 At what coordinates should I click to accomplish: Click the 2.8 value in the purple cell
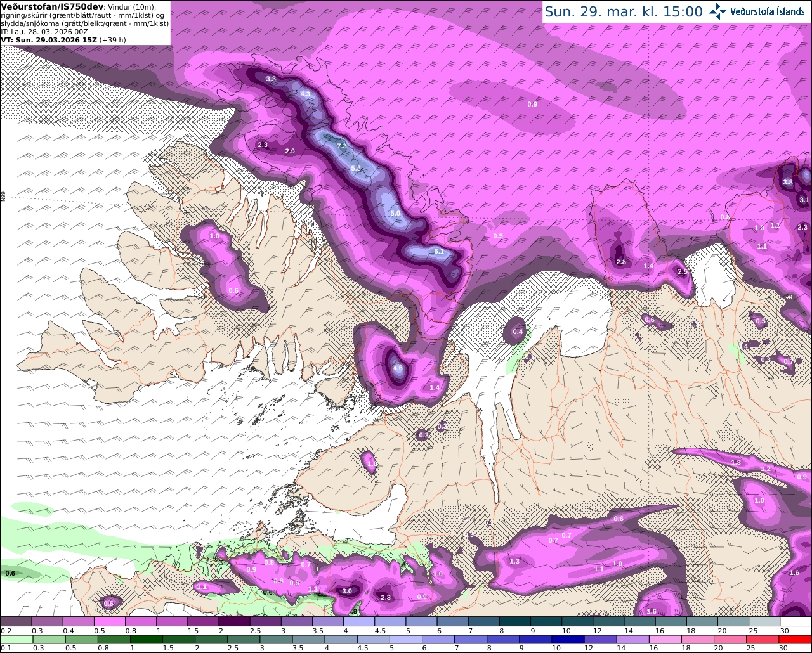point(621,262)
